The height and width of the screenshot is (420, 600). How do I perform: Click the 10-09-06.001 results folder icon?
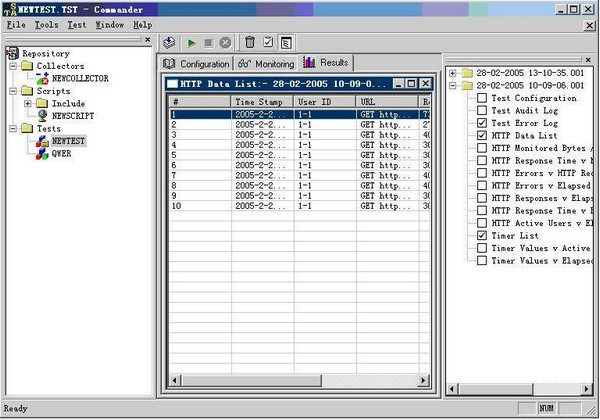[x=467, y=85]
